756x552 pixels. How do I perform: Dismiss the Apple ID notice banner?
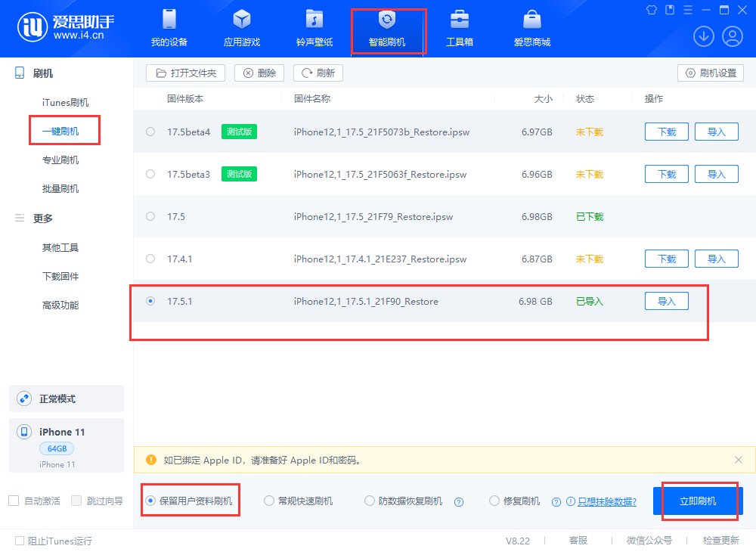(x=739, y=460)
